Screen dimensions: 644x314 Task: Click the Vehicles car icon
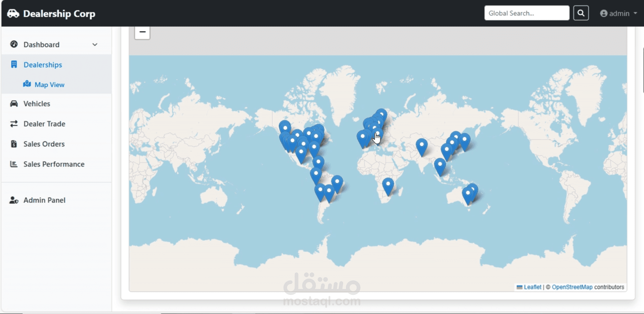[x=14, y=103]
